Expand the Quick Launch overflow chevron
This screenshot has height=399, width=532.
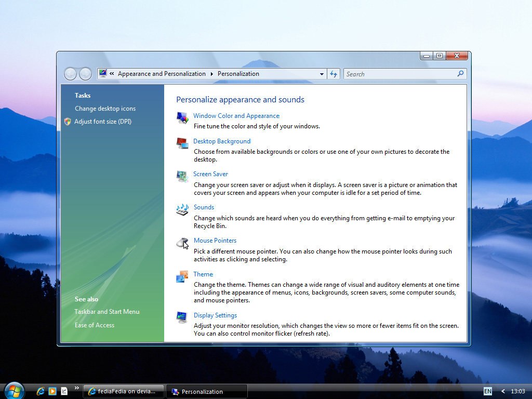coord(77,388)
